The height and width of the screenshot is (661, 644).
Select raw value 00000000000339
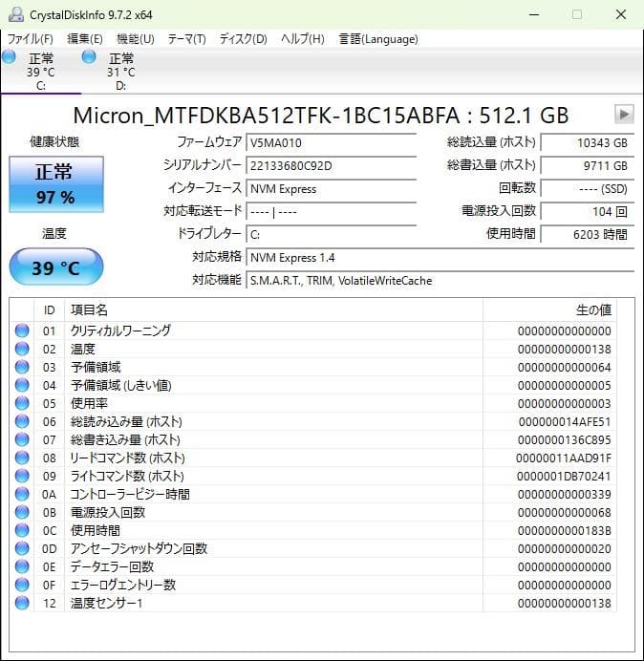[x=565, y=494]
